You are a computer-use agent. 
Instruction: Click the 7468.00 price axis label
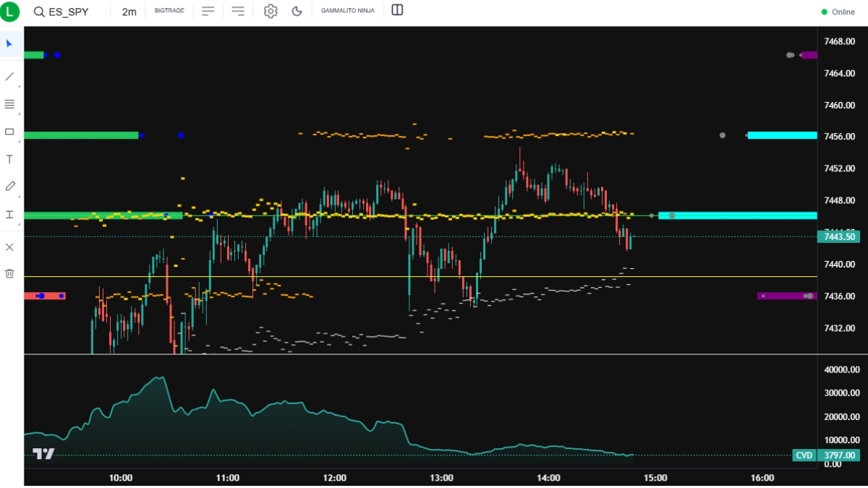click(839, 41)
